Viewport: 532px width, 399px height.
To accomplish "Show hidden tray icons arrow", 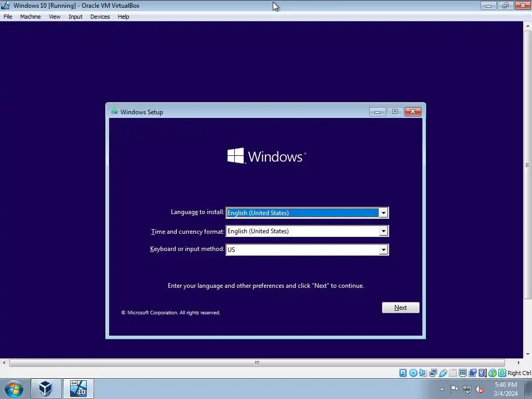I will coord(442,389).
